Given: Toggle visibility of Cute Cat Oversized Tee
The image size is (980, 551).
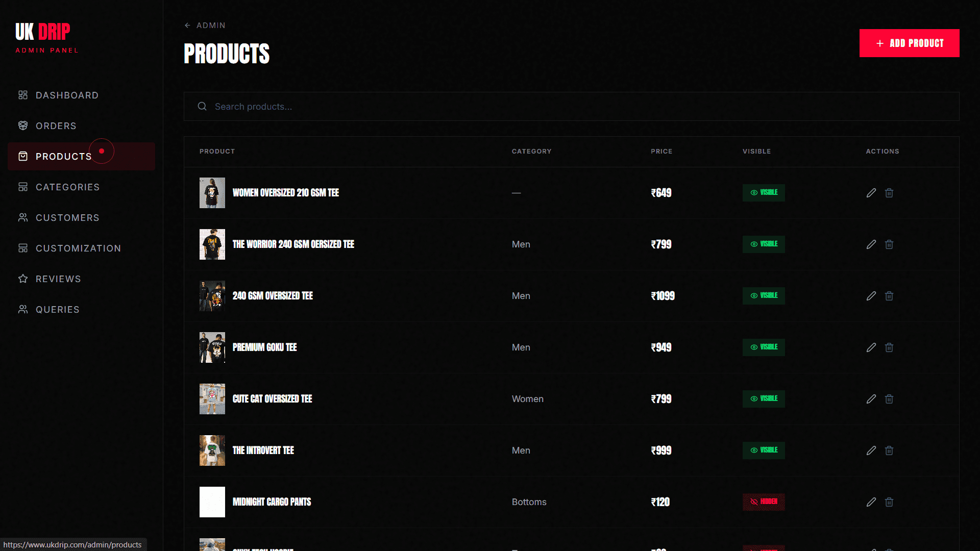Looking at the screenshot, I should pos(764,399).
